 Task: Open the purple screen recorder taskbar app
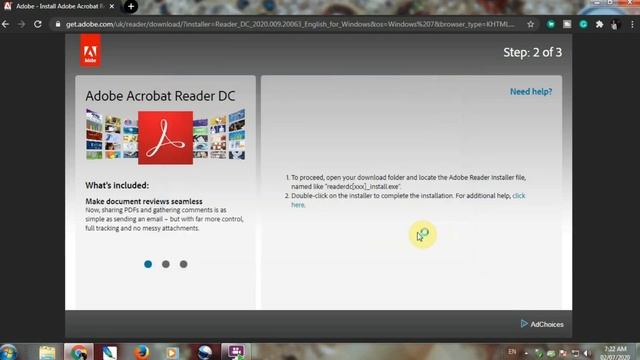[x=236, y=352]
